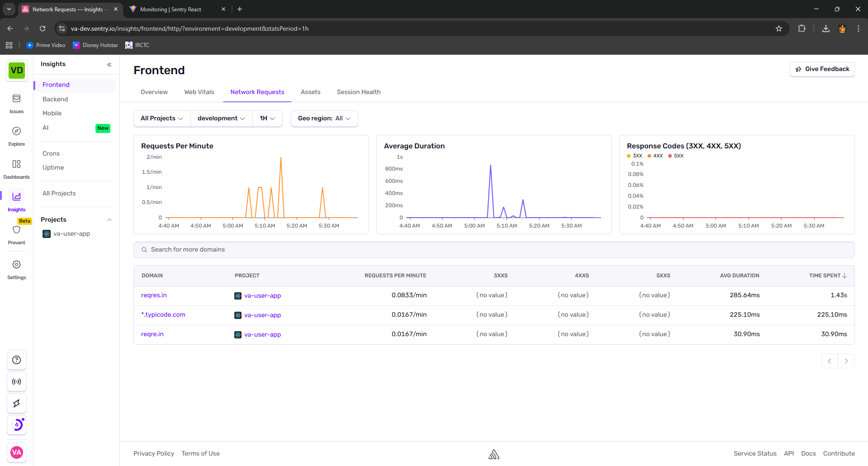Open the help question mark icon
868x466 pixels.
[x=17, y=360]
